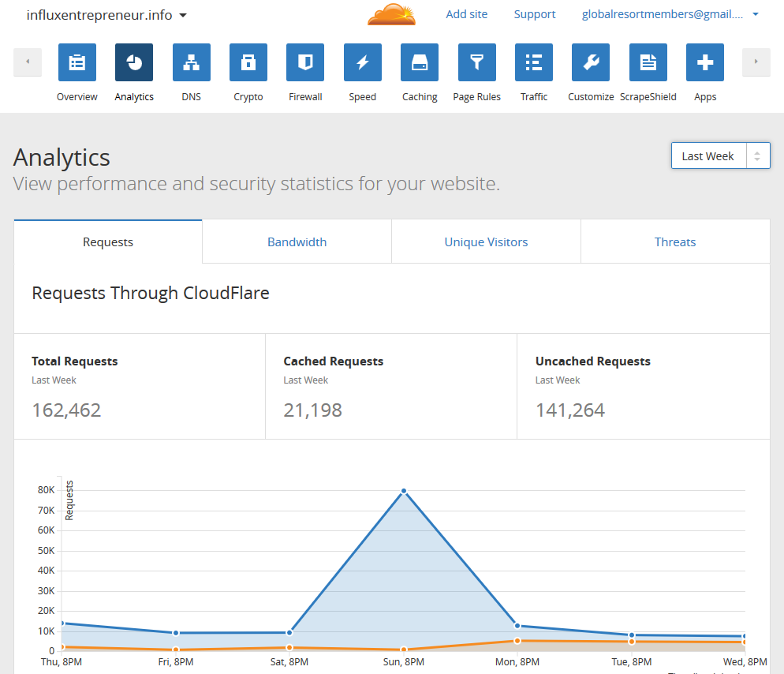Go to the Firewall shield icon
The height and width of the screenshot is (674, 784).
click(305, 62)
